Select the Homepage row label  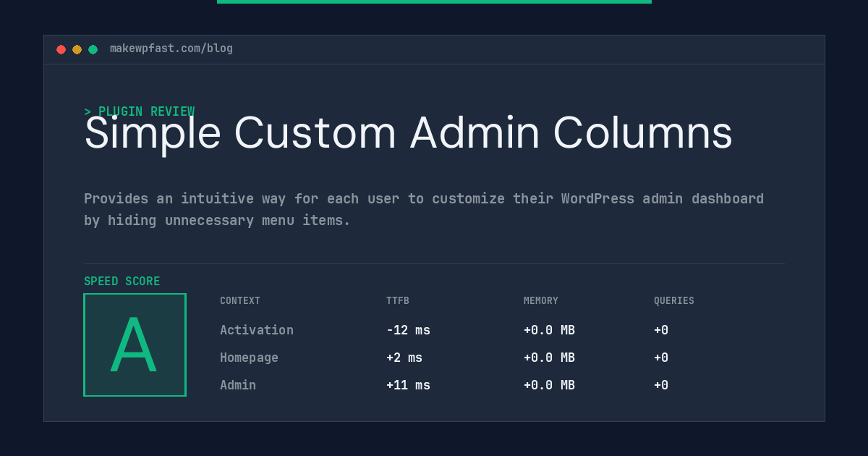(249, 358)
